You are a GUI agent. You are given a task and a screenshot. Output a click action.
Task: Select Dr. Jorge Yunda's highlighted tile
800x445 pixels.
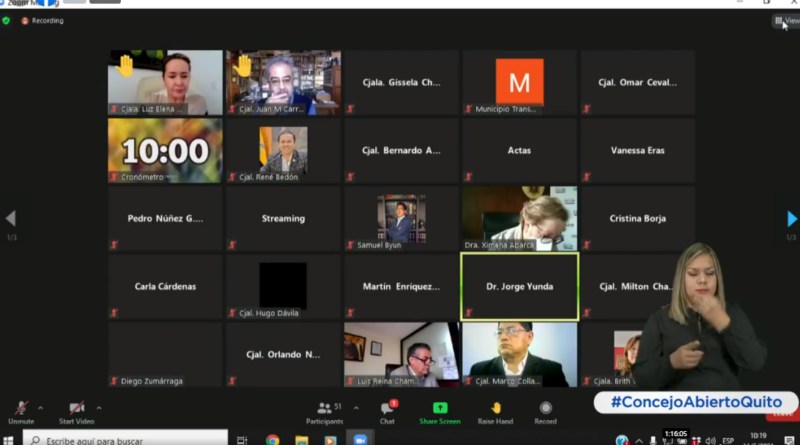(519, 286)
